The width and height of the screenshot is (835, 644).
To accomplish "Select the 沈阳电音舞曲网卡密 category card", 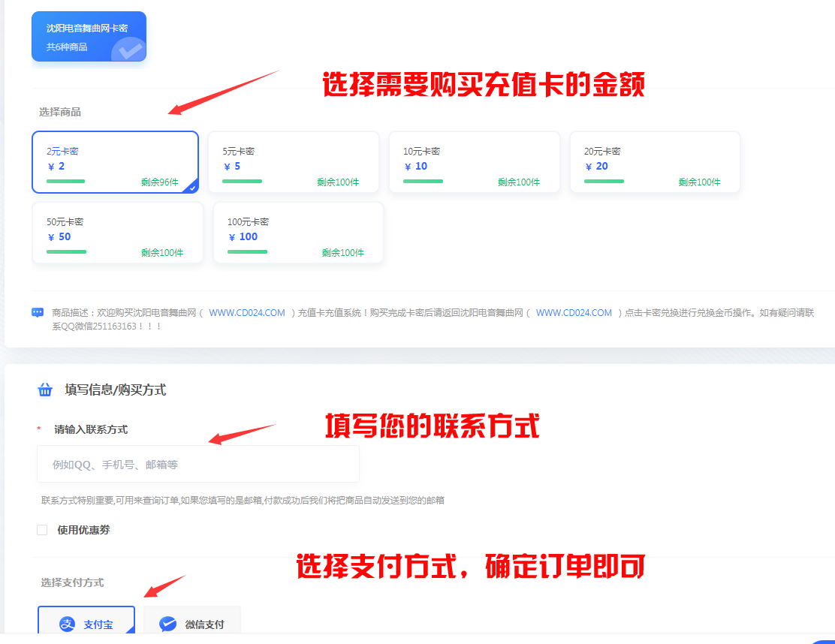I will point(89,36).
